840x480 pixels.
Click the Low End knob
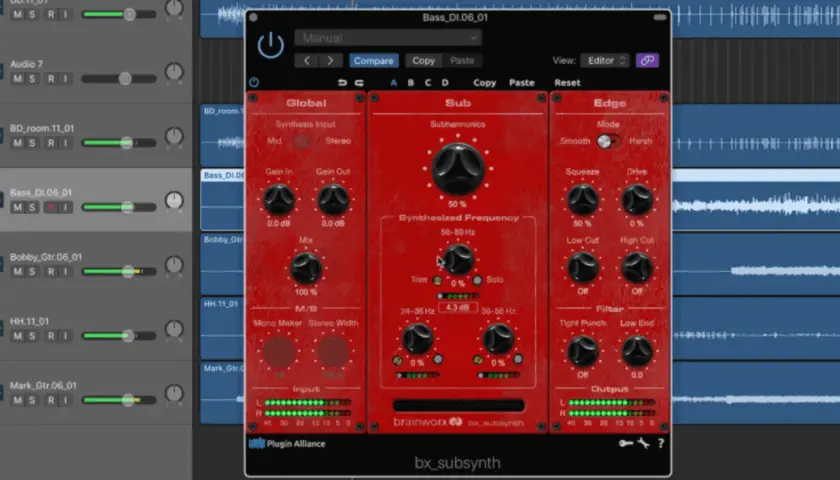pyautogui.click(x=637, y=351)
